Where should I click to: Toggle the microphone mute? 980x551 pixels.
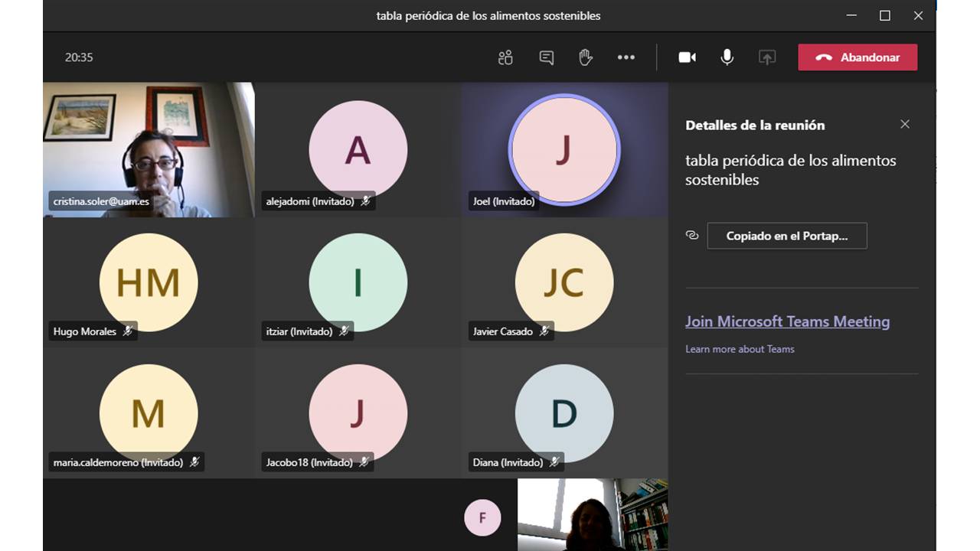(727, 57)
